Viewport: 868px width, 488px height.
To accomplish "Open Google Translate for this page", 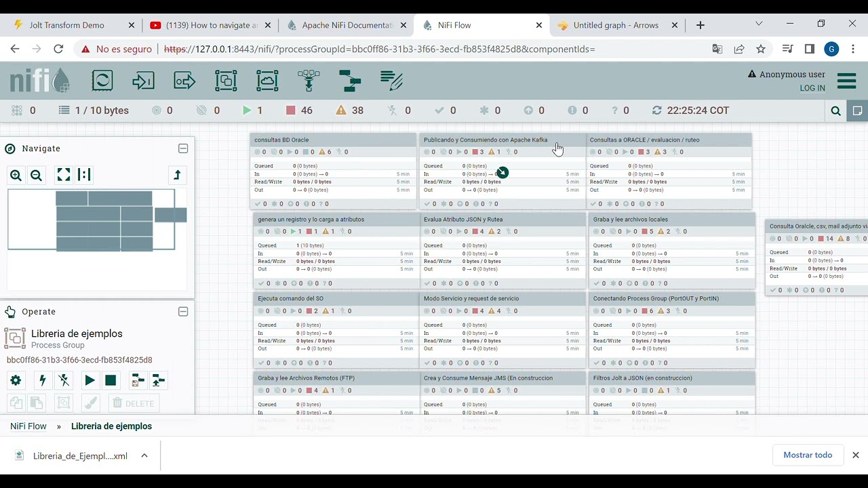I will 717,49.
